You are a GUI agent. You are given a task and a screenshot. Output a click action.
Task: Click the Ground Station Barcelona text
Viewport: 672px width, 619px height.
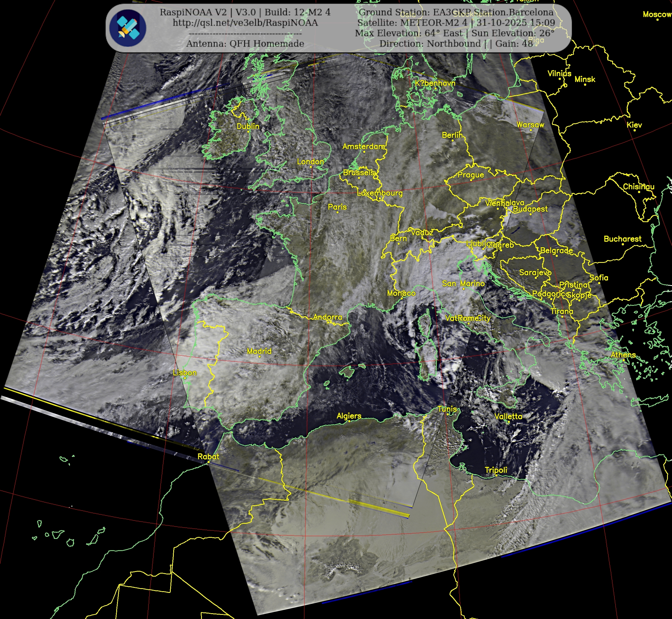coord(456,12)
